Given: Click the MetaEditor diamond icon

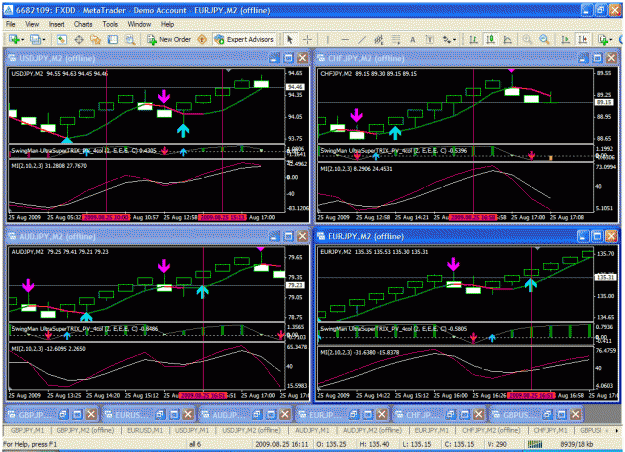Looking at the screenshot, I should pyautogui.click(x=202, y=39).
